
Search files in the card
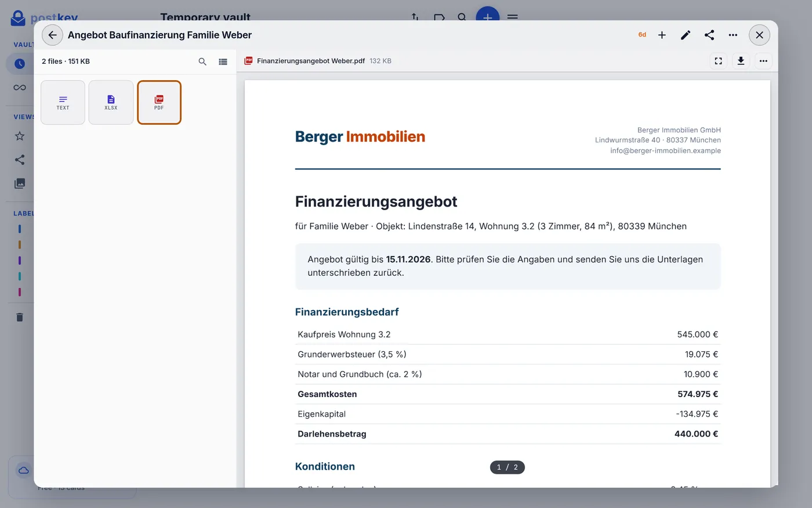click(x=202, y=62)
